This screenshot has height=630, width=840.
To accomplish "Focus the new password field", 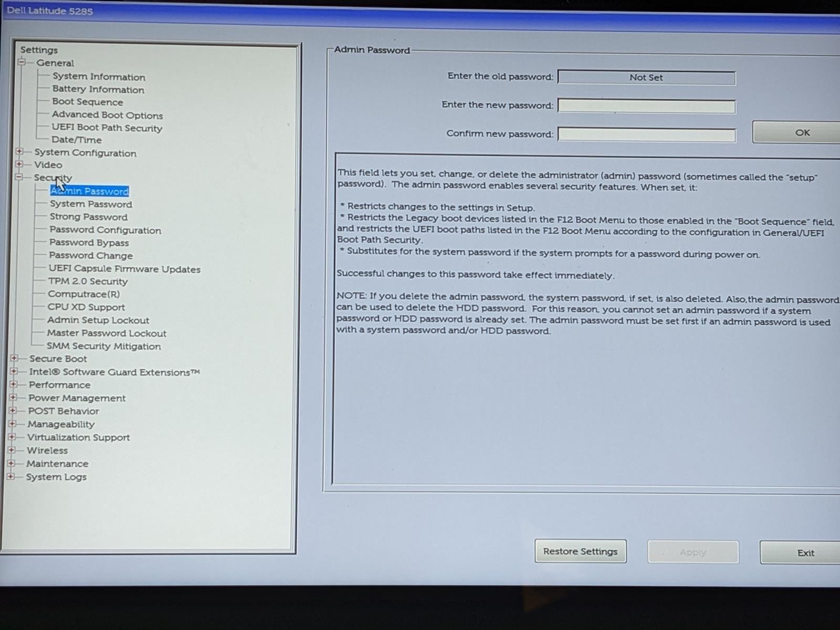I will [x=646, y=106].
